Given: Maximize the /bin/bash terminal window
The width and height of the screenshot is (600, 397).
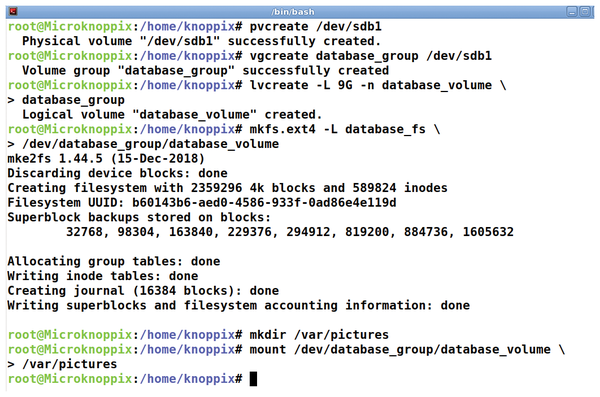Looking at the screenshot, I should [x=585, y=12].
